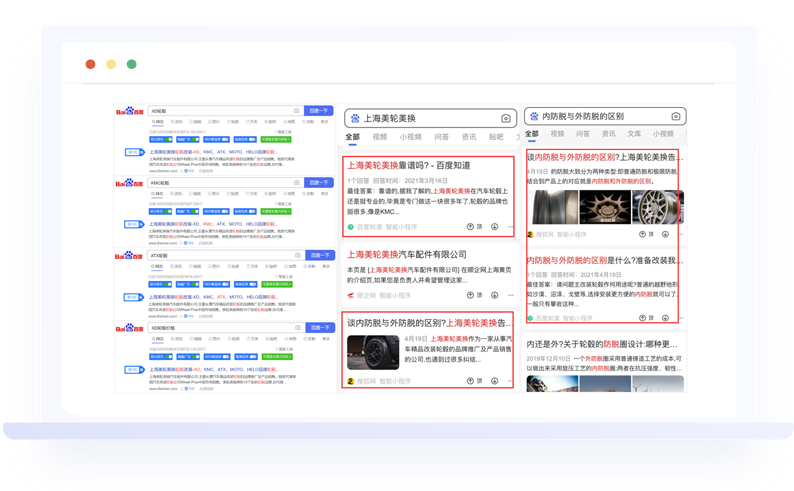This screenshot has width=794, height=491.
Task: Open 上海美轮美换汽车配件有限公司 result title
Action: tap(407, 255)
